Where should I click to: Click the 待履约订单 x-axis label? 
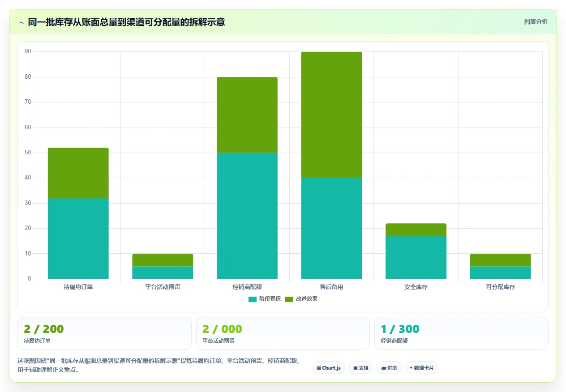click(x=78, y=287)
